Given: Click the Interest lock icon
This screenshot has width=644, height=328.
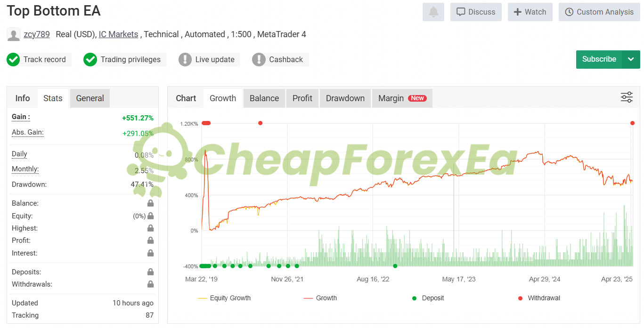Looking at the screenshot, I should click(150, 253).
